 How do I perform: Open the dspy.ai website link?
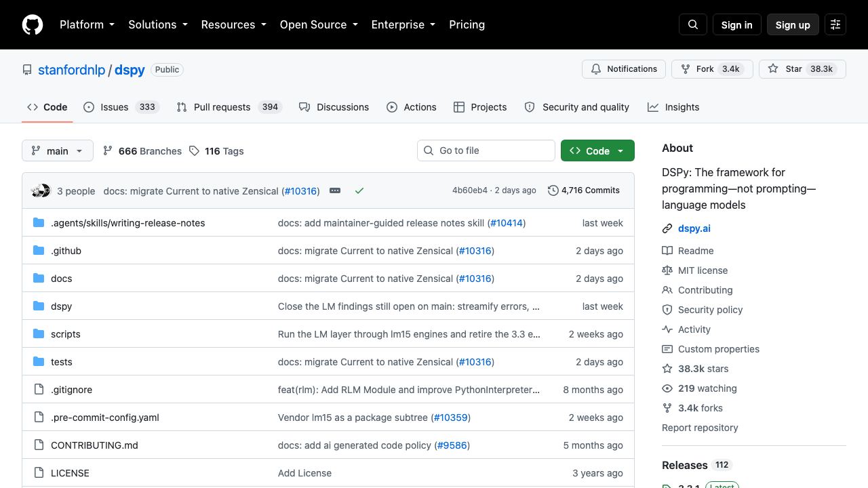(694, 228)
